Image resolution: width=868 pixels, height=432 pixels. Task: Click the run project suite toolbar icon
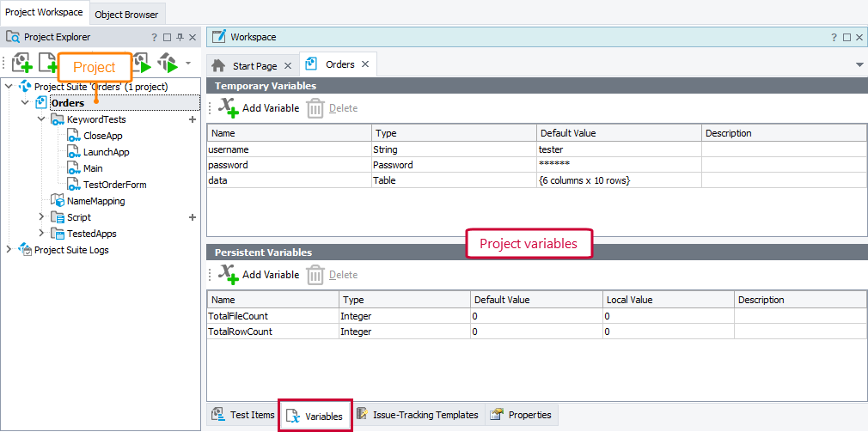168,64
